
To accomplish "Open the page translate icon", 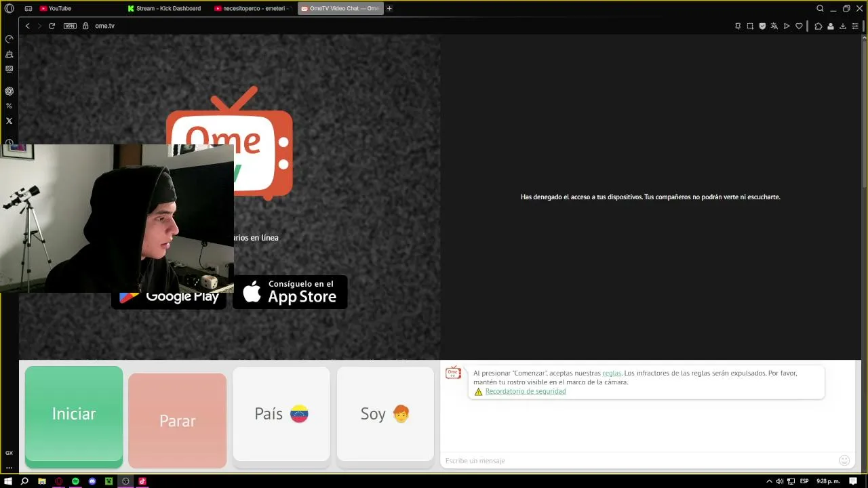I will tap(774, 26).
